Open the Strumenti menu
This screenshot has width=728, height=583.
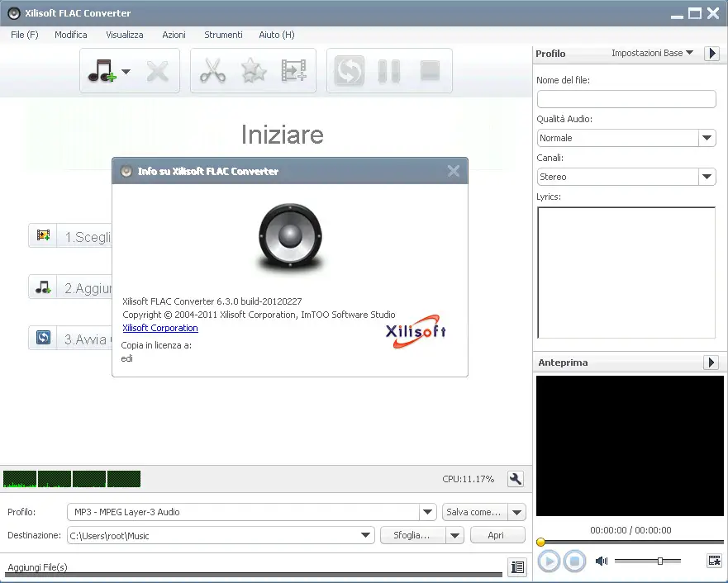point(223,35)
